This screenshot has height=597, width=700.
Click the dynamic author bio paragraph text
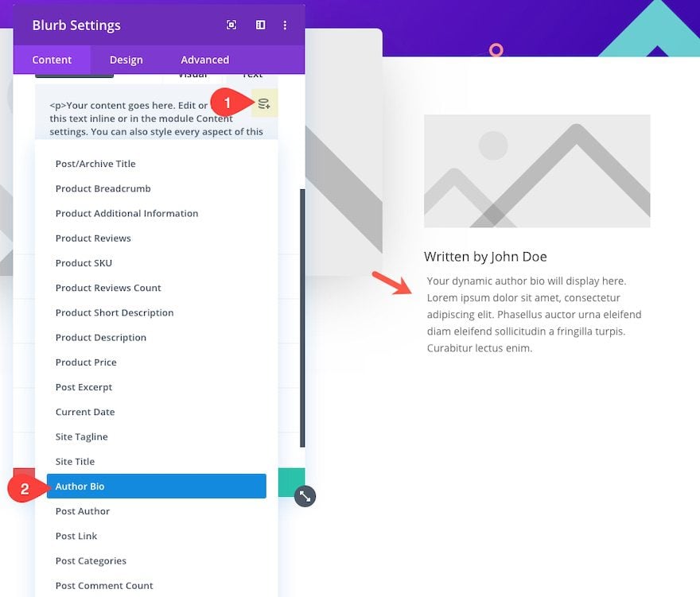[534, 315]
